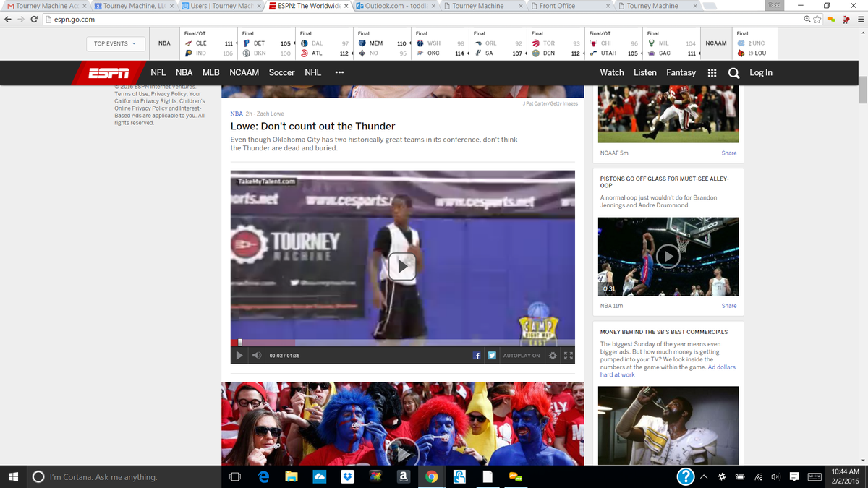Open Task View on the taskbar
Viewport: 868px width, 488px height.
point(234,477)
